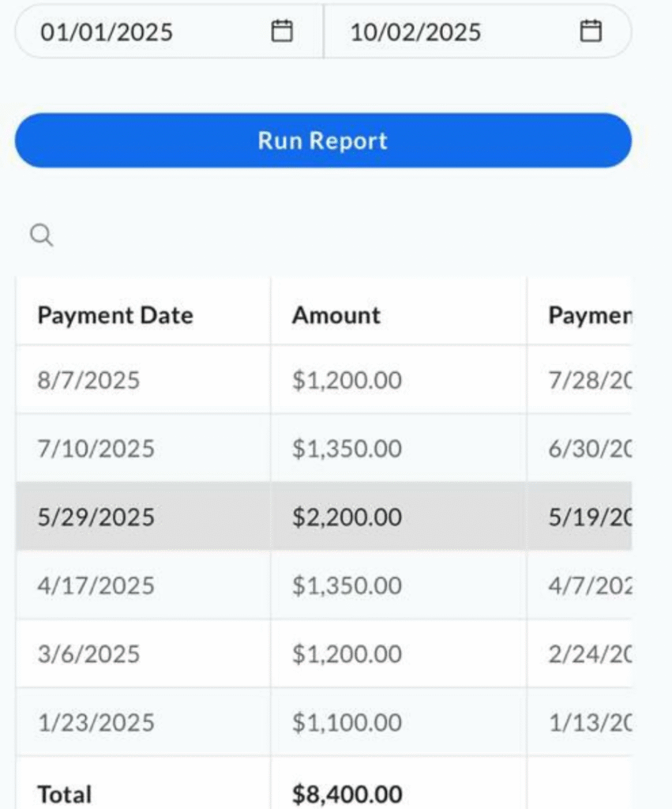Open the end date calendar picker icon

click(591, 32)
